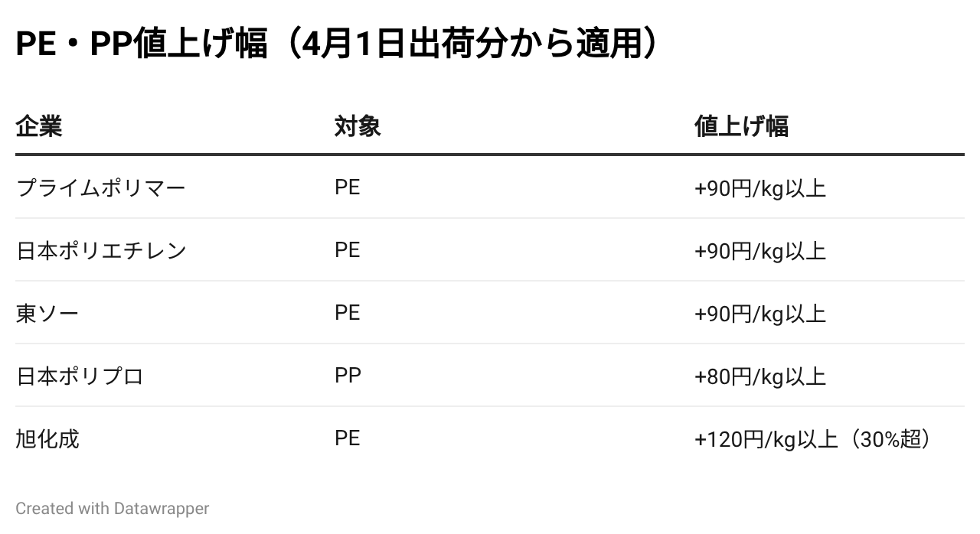Click the +80円/kg以上 price increase cell
Viewport: 980px width, 534px height.
click(x=760, y=376)
